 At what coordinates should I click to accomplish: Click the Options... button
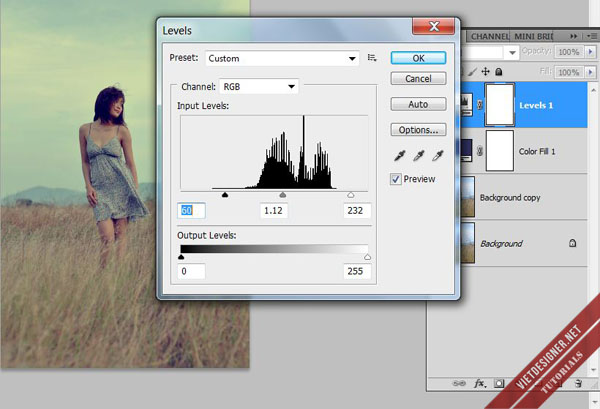[418, 130]
